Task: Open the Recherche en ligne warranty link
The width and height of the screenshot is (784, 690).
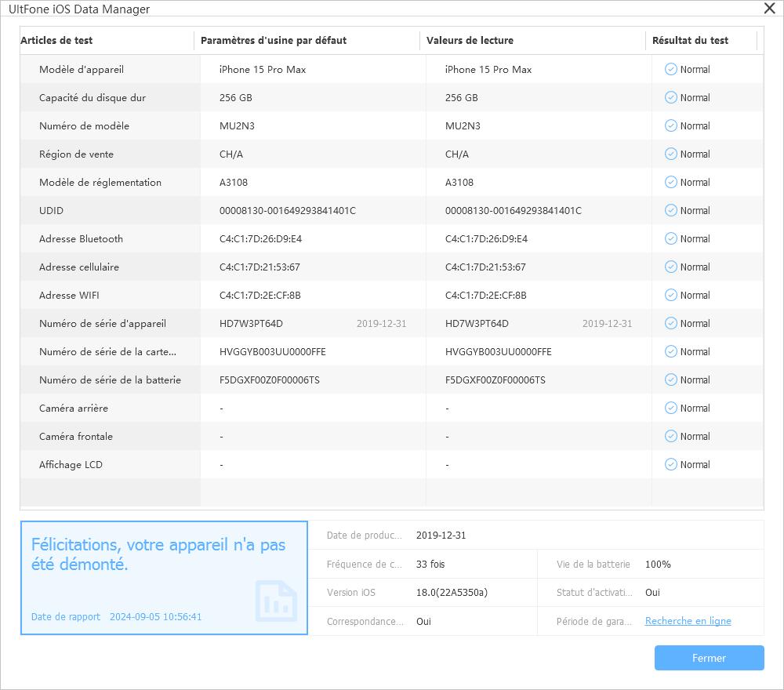Action: [x=688, y=621]
